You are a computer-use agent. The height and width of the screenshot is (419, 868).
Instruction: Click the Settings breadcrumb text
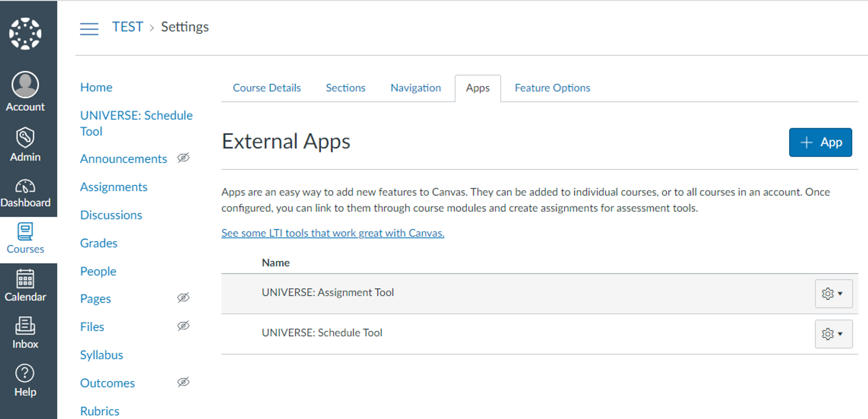[x=185, y=27]
